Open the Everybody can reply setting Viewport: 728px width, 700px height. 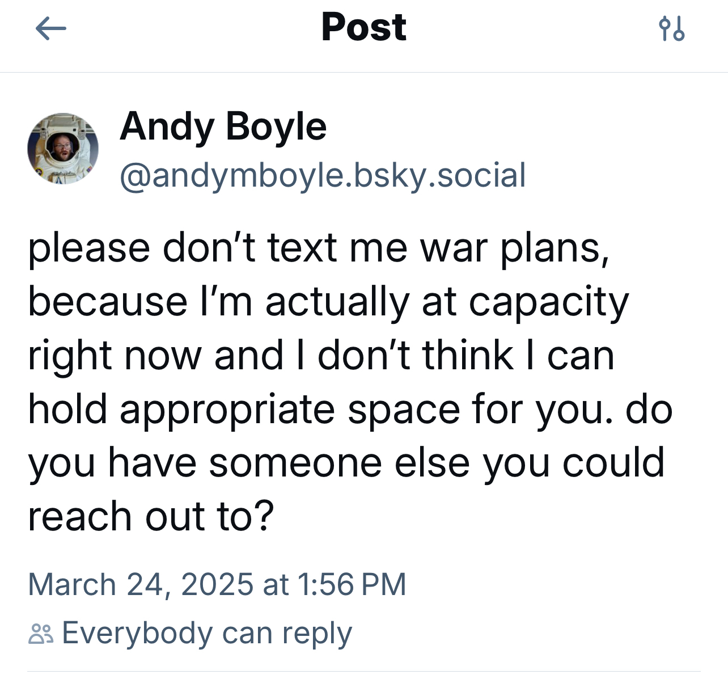[x=206, y=633]
